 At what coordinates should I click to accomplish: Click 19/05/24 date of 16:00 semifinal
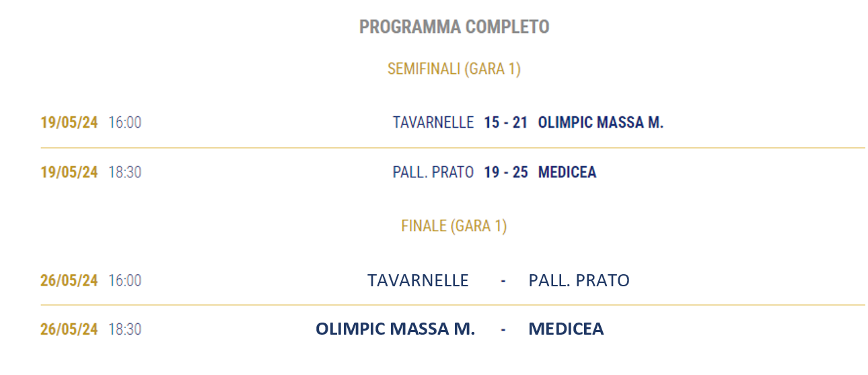[x=69, y=123]
